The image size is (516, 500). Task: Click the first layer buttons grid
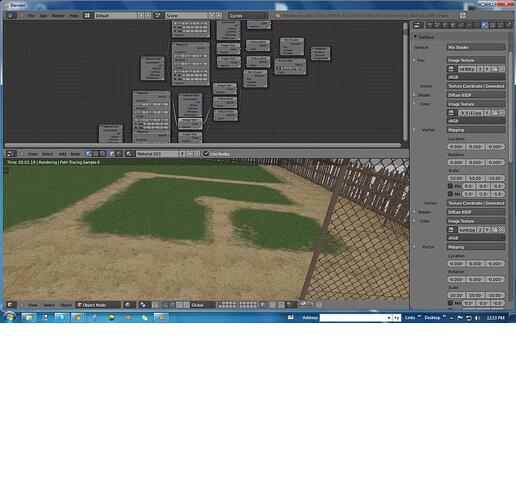click(x=227, y=305)
